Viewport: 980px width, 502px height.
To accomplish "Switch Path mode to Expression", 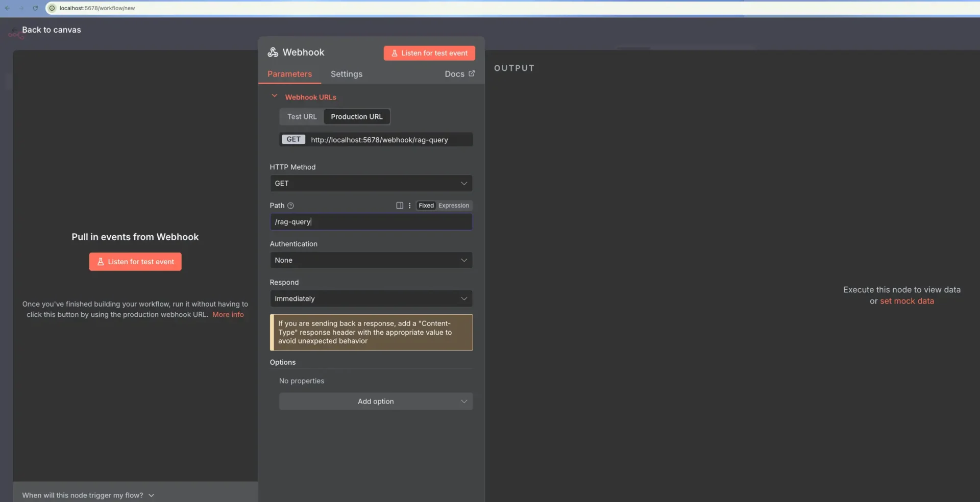I will click(x=454, y=206).
